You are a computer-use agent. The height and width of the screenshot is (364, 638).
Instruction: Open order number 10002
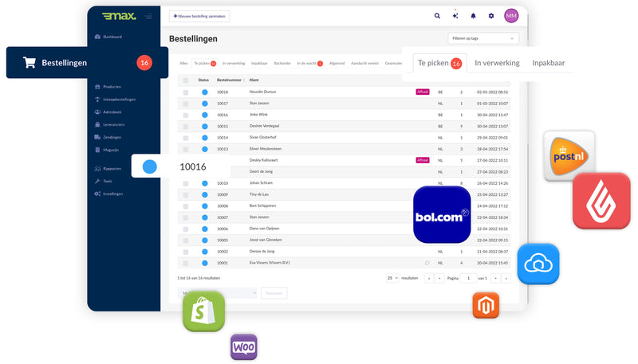(x=223, y=252)
